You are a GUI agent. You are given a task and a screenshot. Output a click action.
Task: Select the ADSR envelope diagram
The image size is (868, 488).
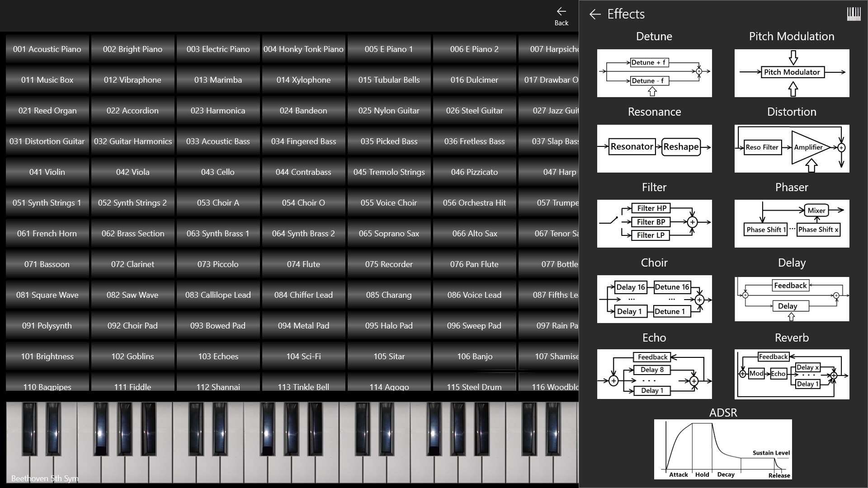722,449
